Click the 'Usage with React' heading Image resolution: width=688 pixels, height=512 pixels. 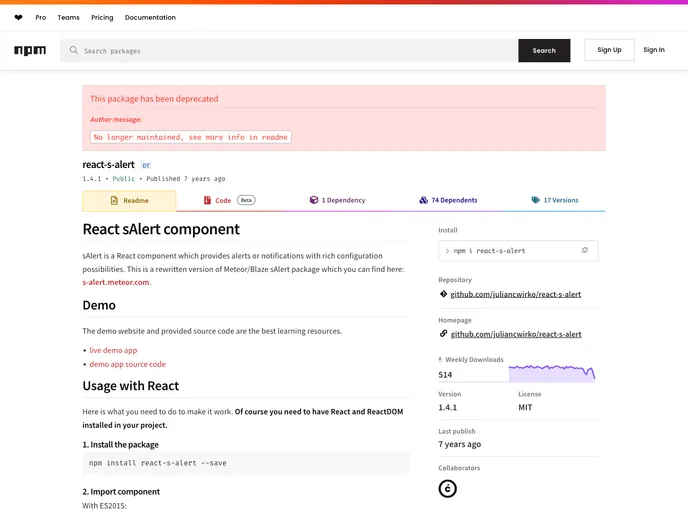(x=131, y=386)
